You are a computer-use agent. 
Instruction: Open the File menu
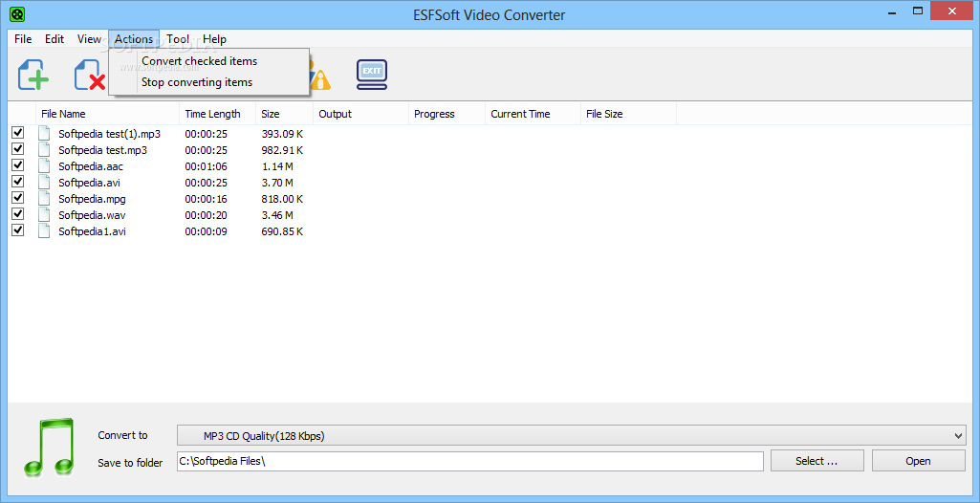coord(23,39)
